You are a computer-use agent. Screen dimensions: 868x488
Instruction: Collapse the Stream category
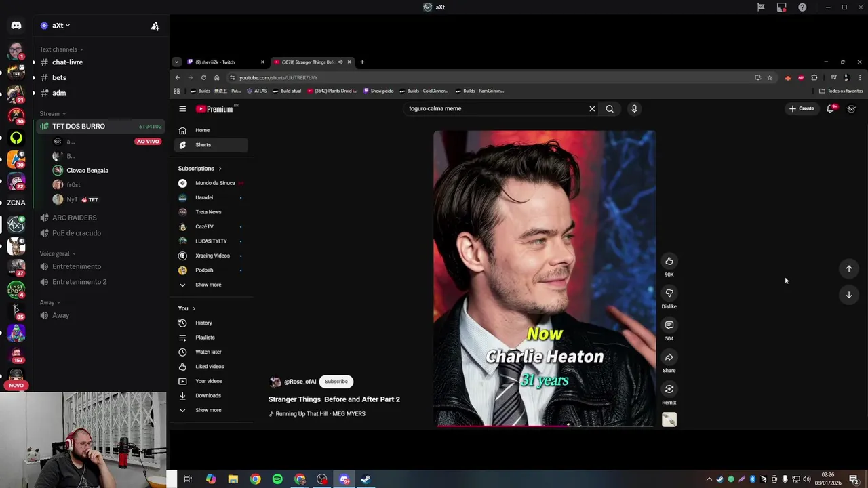pyautogui.click(x=52, y=114)
